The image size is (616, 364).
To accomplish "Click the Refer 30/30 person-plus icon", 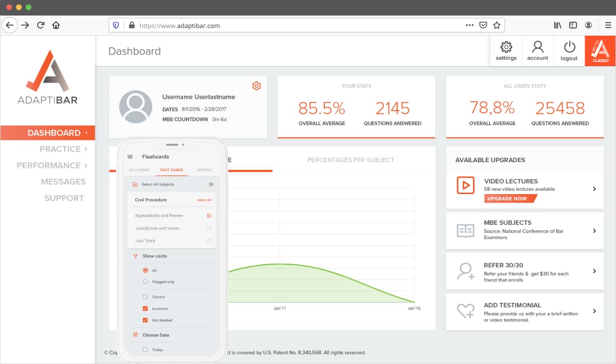I will (465, 271).
